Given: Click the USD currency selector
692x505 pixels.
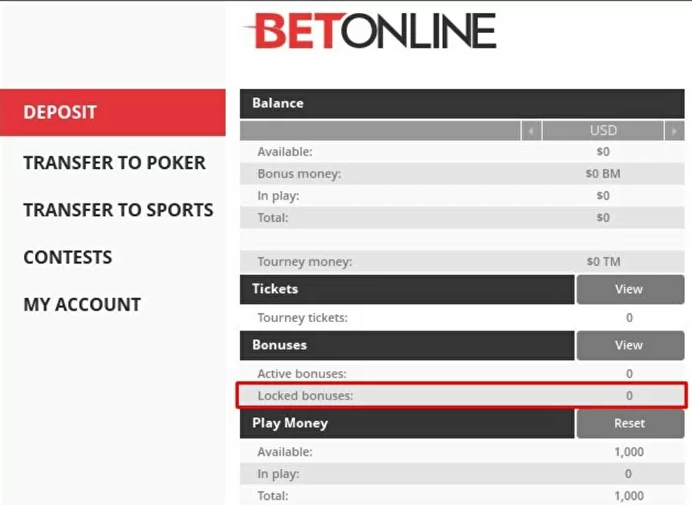Looking at the screenshot, I should (603, 131).
